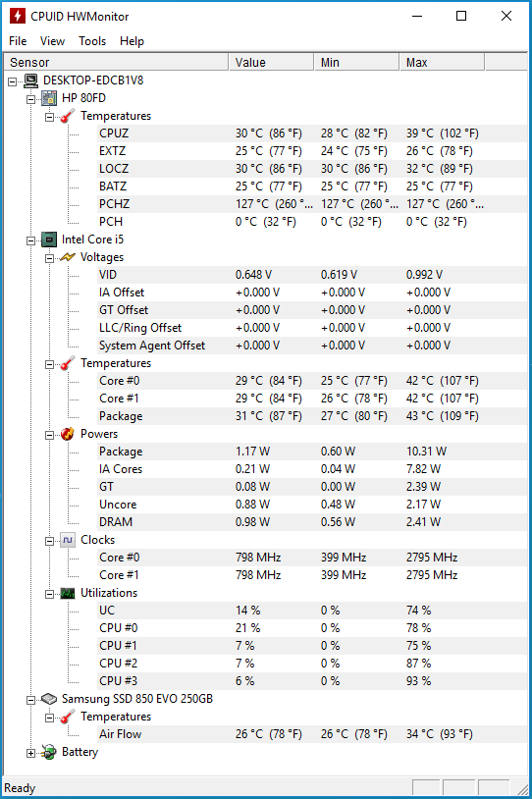Collapse the Utilizations section

[x=49, y=594]
